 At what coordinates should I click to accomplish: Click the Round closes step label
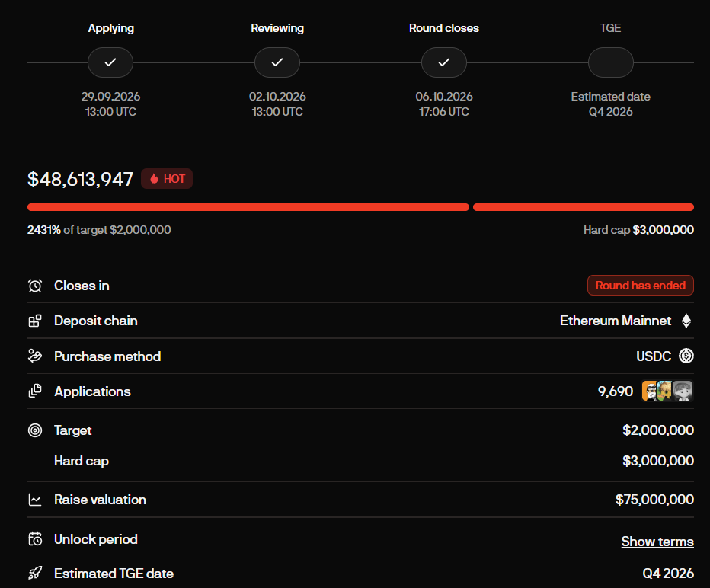[443, 28]
